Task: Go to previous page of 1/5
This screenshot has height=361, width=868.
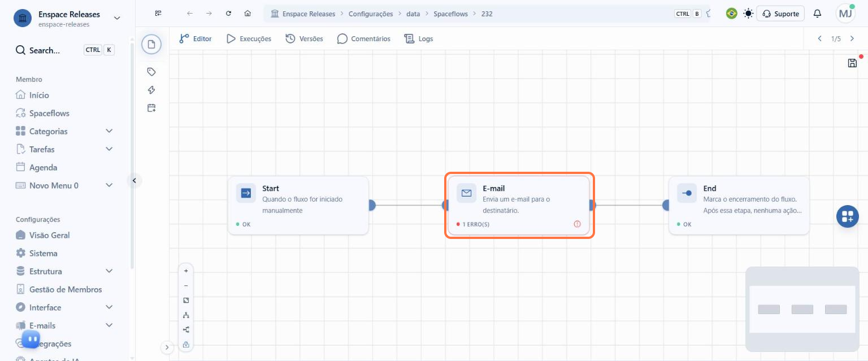Action: tap(819, 38)
